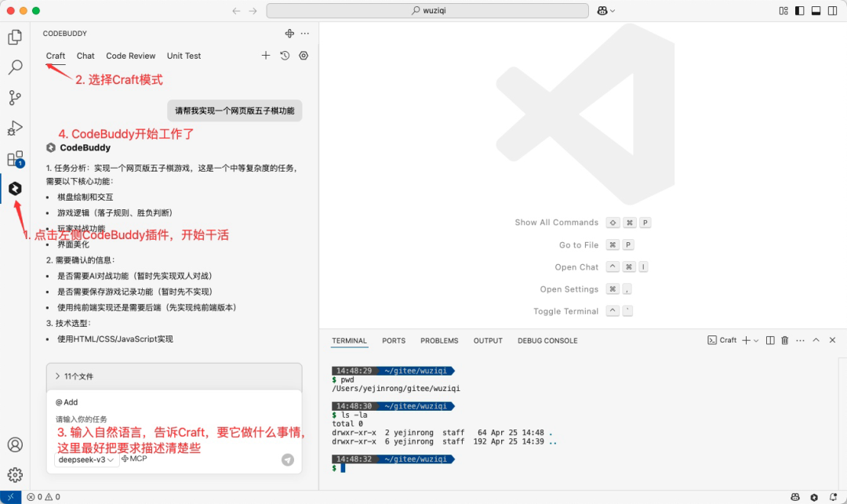
Task: Open the Run and Debug view
Action: pyautogui.click(x=15, y=128)
